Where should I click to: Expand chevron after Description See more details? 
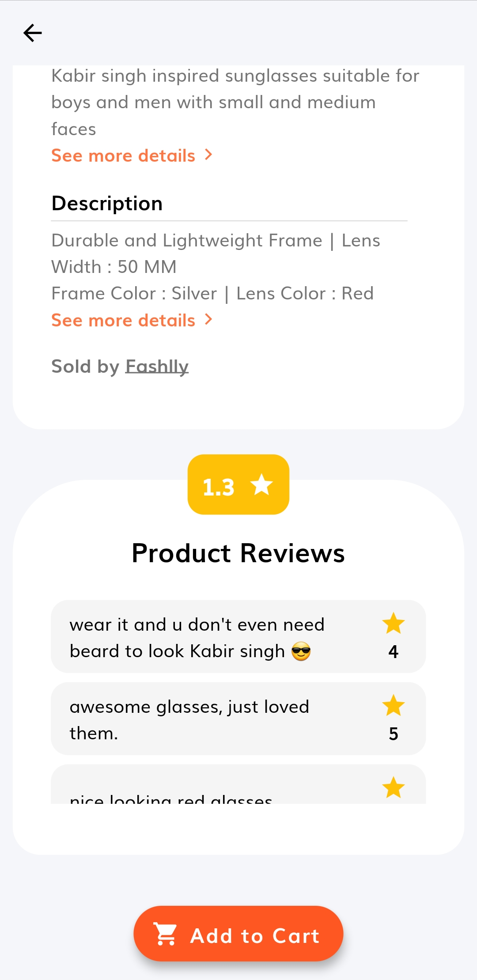point(208,319)
